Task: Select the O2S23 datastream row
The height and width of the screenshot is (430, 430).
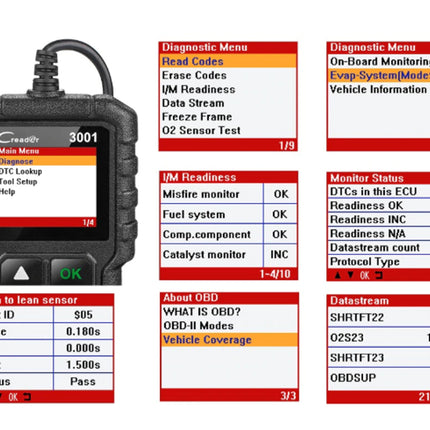Action: 379,337
